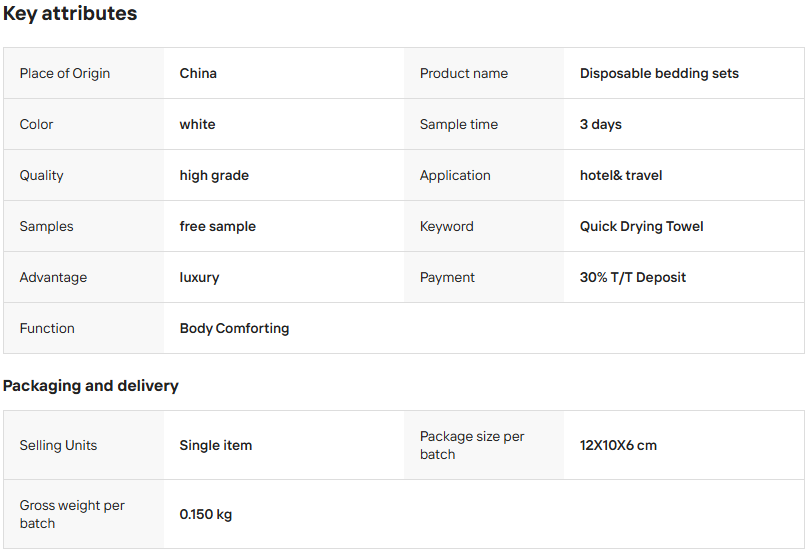Click the Single item selling units value

pos(216,445)
